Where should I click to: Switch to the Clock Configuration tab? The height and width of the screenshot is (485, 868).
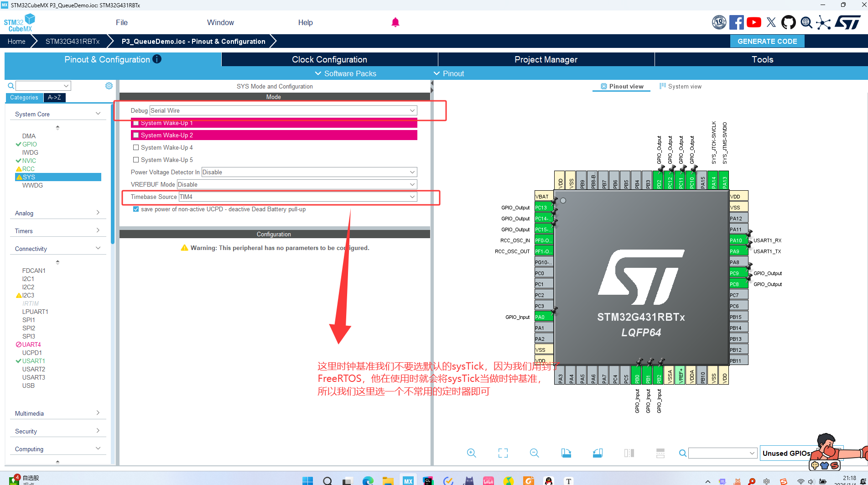pyautogui.click(x=329, y=59)
